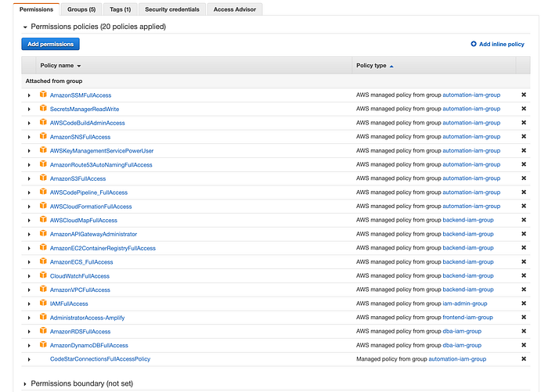Image resolution: width=548 pixels, height=392 pixels.
Task: Open dba-iam-group link in AmazonRDSFullAccess row
Action: (462, 331)
